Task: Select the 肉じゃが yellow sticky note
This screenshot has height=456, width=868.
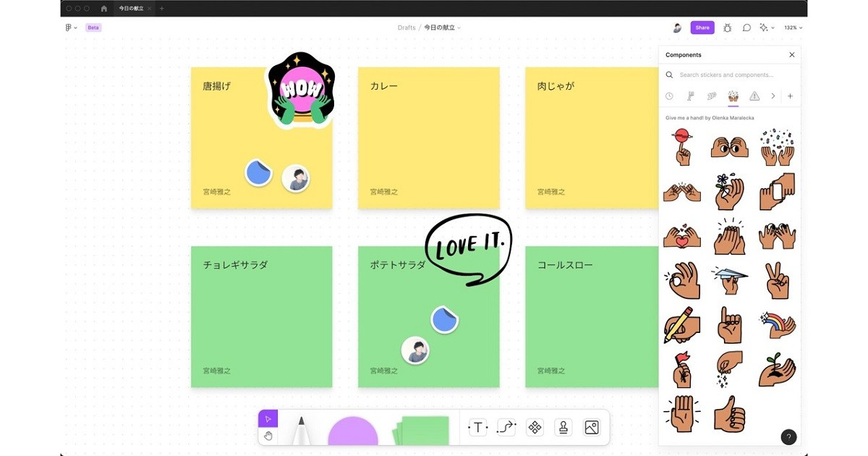Action: pos(592,138)
